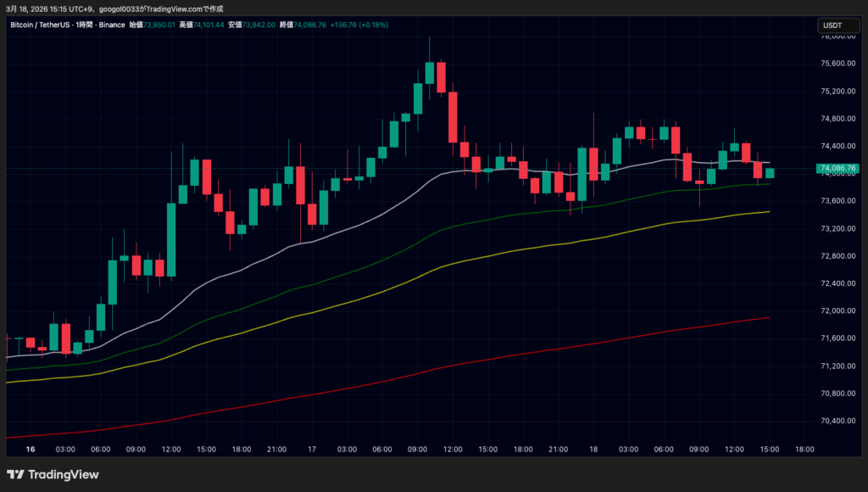The width and height of the screenshot is (868, 492).
Task: Click date marker 16 on time axis
Action: click(x=31, y=450)
